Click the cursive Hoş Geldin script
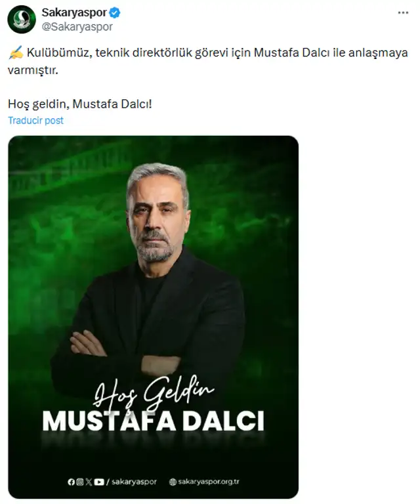This screenshot has height=504, width=420. click(x=154, y=392)
